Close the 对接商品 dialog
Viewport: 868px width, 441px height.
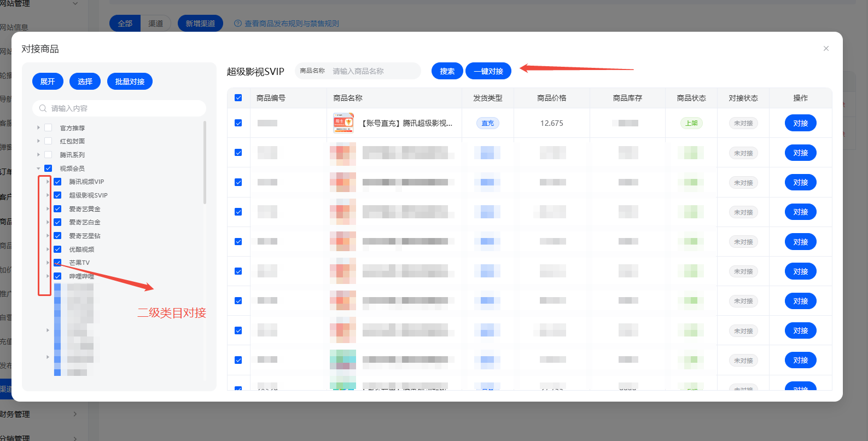pos(826,49)
